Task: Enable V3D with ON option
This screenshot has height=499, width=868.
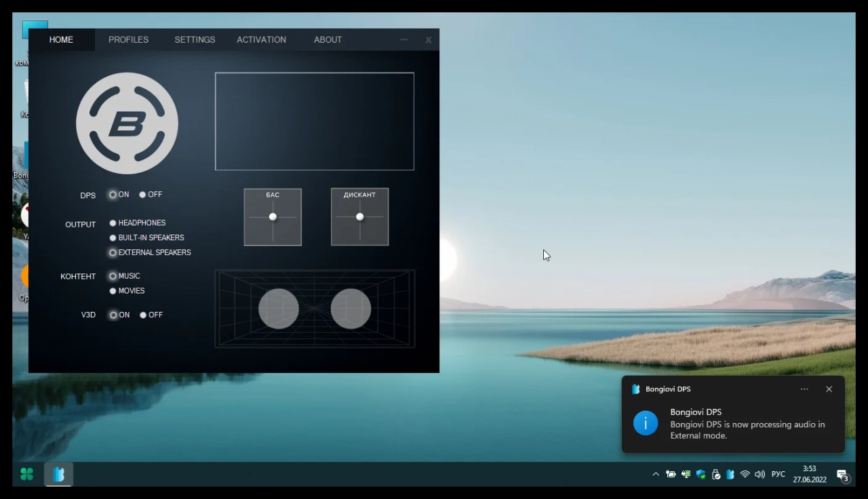Action: point(120,315)
